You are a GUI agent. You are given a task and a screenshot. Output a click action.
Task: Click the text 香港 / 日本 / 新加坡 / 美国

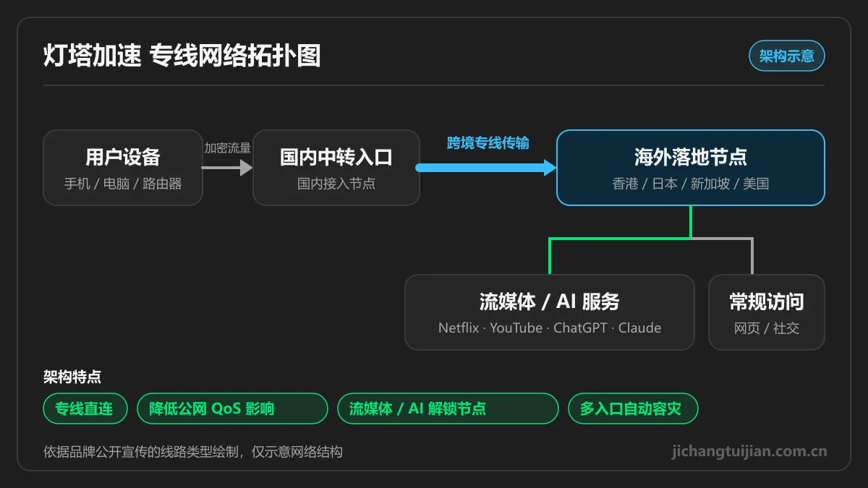click(691, 184)
